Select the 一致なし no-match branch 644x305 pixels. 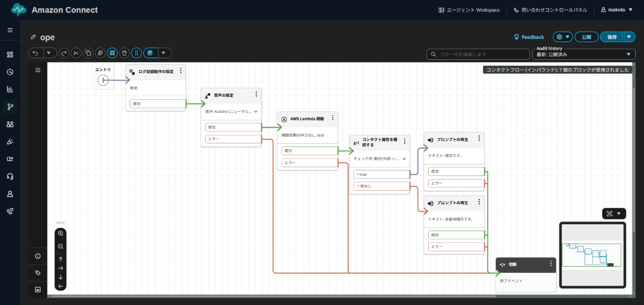tap(381, 186)
